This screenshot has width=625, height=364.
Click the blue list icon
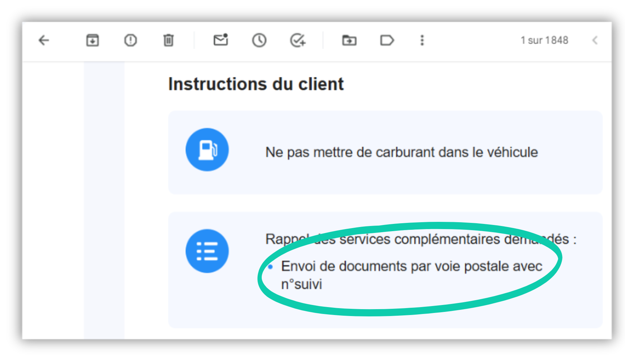point(207,251)
